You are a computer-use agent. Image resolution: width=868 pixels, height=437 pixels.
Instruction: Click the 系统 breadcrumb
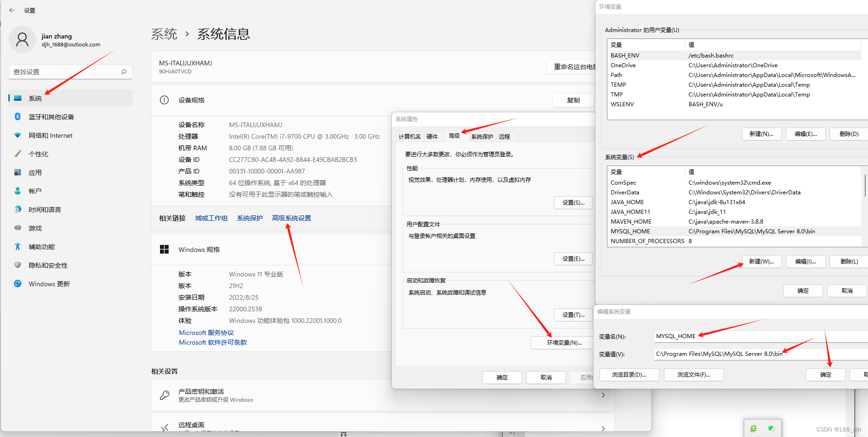tap(164, 34)
